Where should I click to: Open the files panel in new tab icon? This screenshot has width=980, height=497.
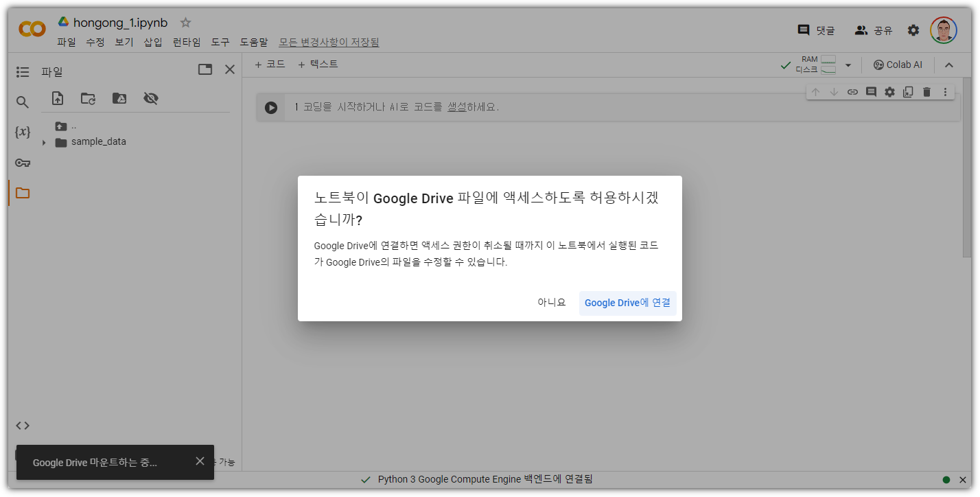pyautogui.click(x=205, y=69)
